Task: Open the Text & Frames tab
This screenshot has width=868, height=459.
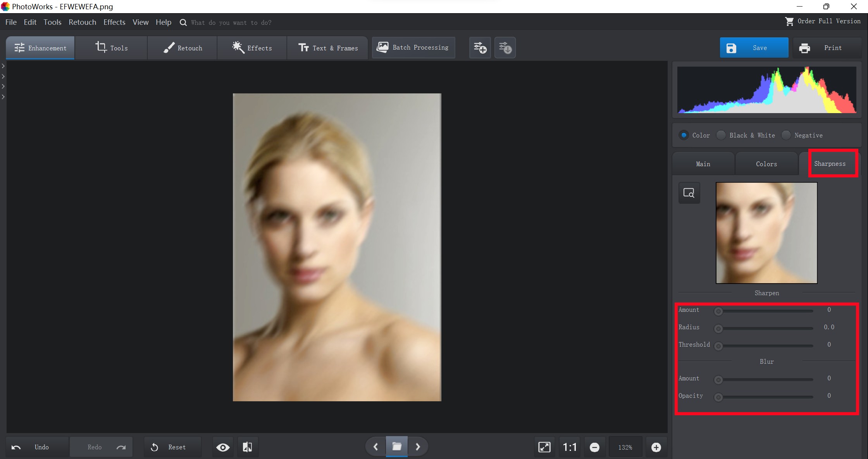Action: [x=327, y=48]
